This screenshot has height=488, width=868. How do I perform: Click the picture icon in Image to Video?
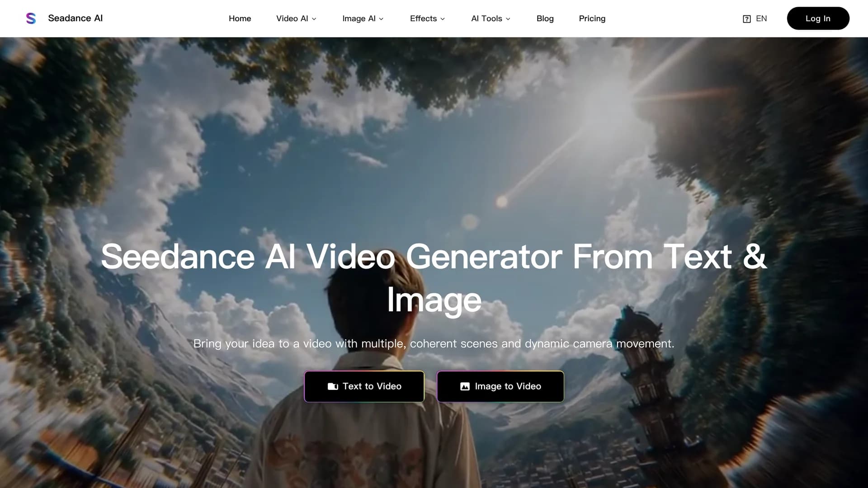[x=465, y=386]
